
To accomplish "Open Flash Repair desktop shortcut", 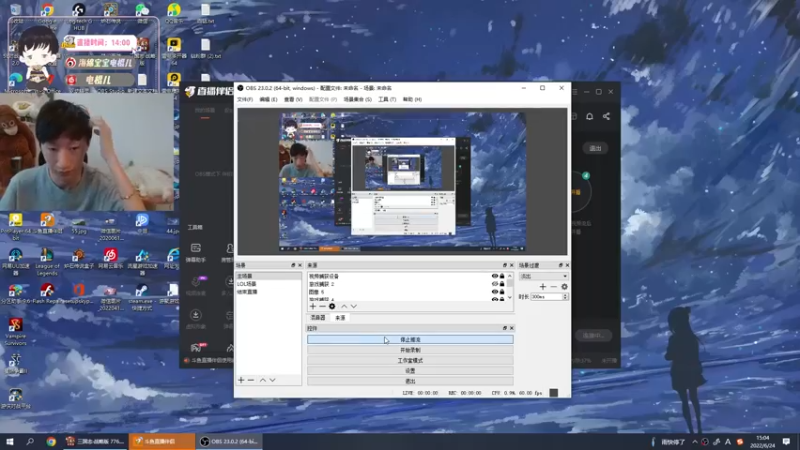I will tap(47, 294).
